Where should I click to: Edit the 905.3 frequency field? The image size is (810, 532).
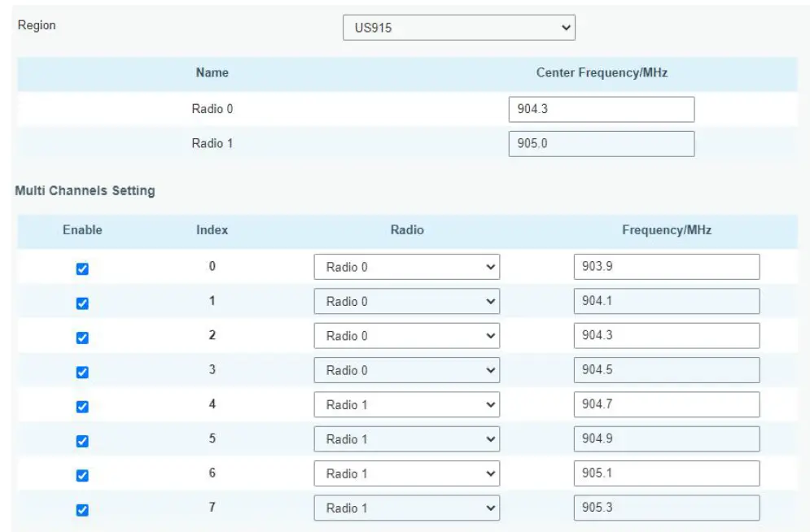[667, 508]
